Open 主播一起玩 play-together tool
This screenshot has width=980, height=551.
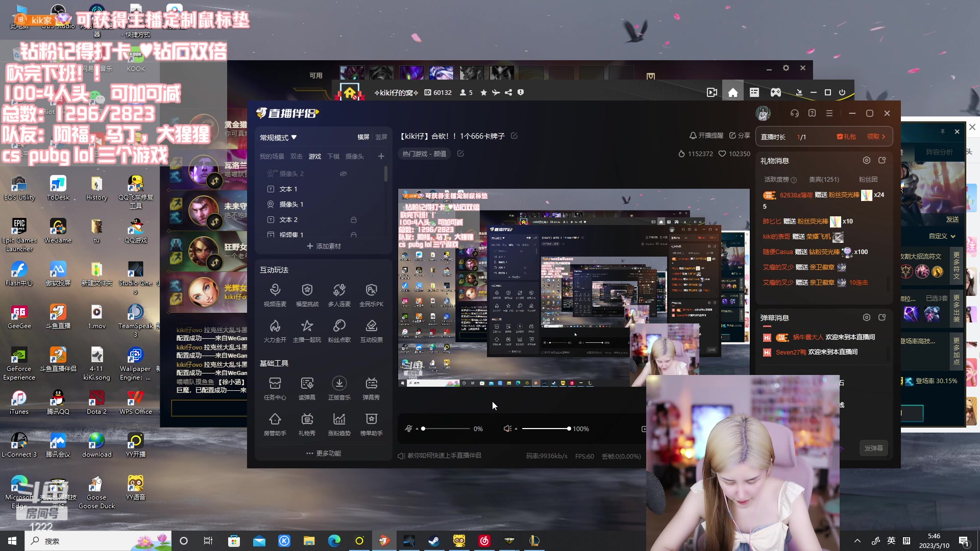(307, 331)
